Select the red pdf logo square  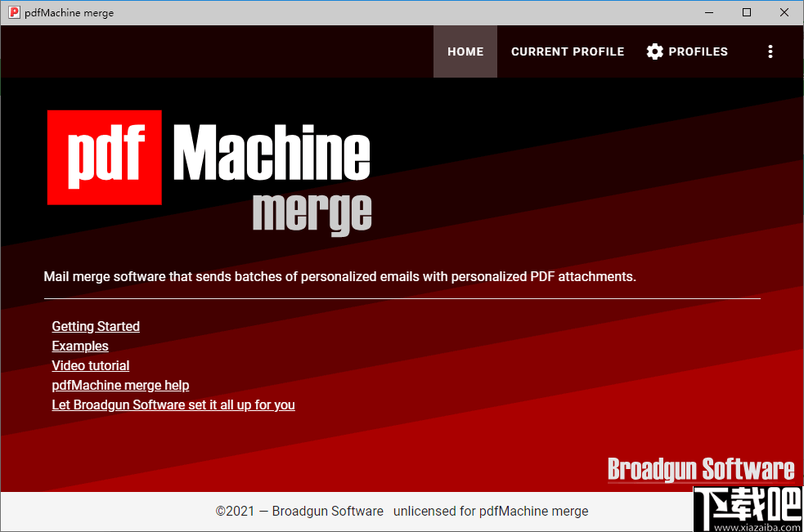pos(104,157)
